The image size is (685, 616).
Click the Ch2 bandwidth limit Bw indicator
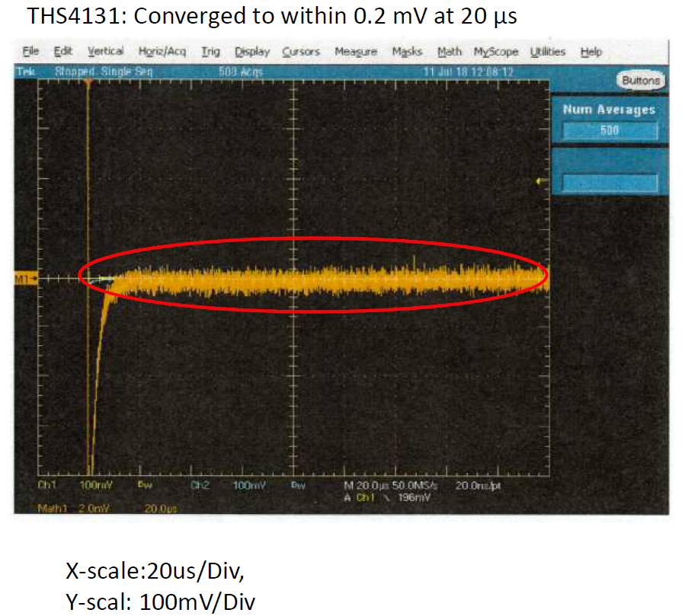pos(298,484)
